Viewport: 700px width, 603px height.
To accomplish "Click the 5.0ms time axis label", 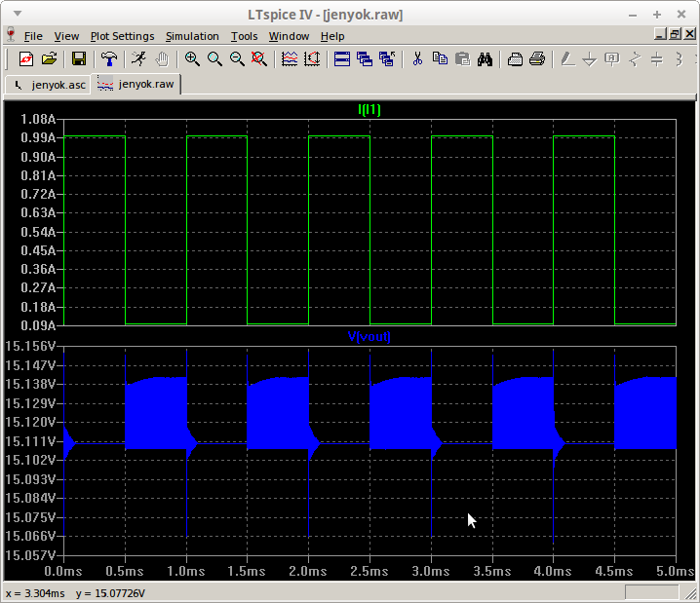I will point(675,571).
